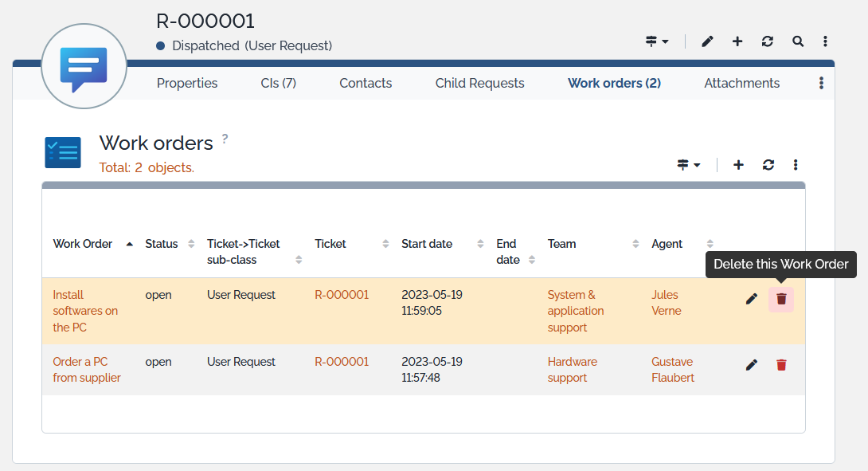The image size is (868, 471).
Task: Open the Work orders list signpost dropdown
Action: point(689,165)
